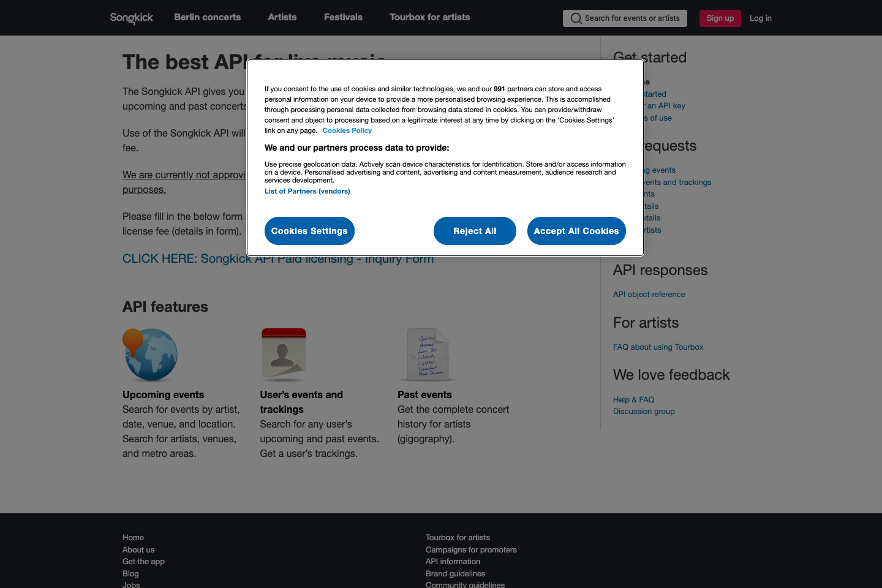The height and width of the screenshot is (588, 882).
Task: Click the Songkick logo
Action: [x=131, y=18]
